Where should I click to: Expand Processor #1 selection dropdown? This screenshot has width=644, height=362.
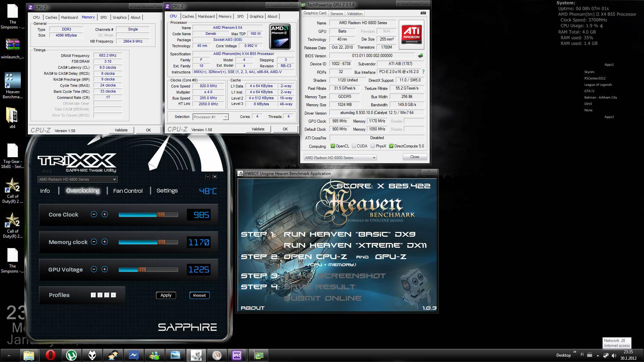click(x=211, y=117)
